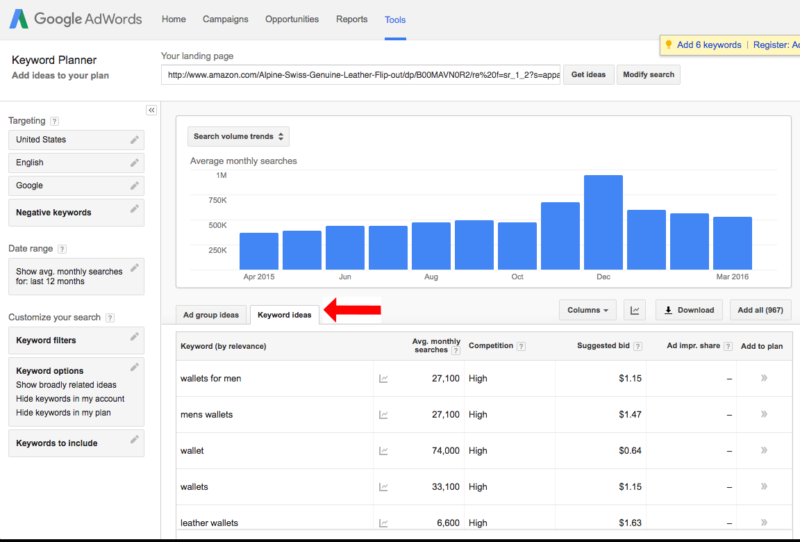Viewport: 800px width, 542px height.
Task: Click the April 2015 chart bar
Action: (x=259, y=251)
